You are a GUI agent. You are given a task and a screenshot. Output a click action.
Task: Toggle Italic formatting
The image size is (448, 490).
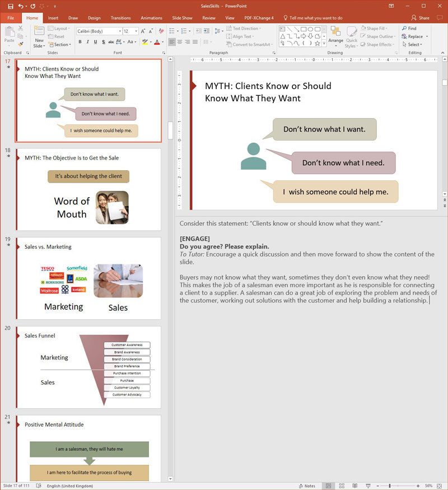point(88,41)
